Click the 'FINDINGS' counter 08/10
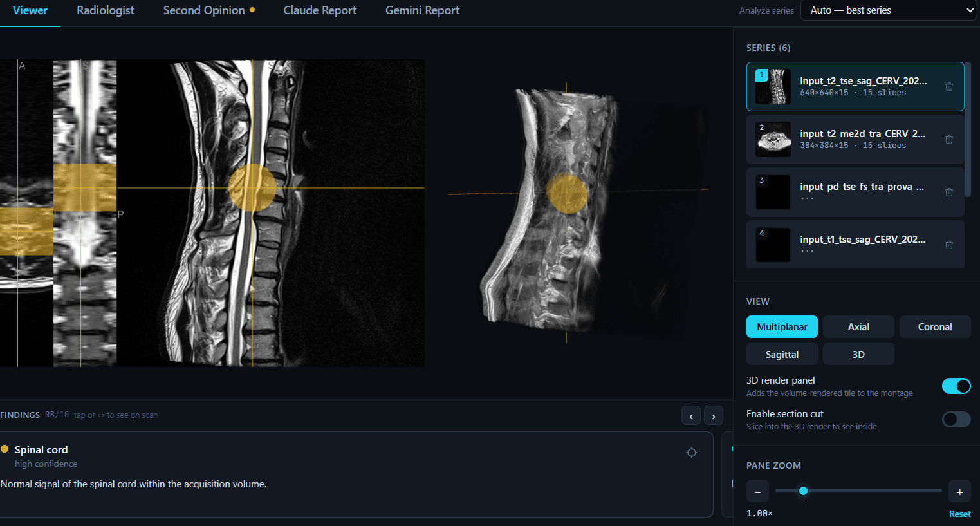The image size is (980, 526). pyautogui.click(x=57, y=415)
